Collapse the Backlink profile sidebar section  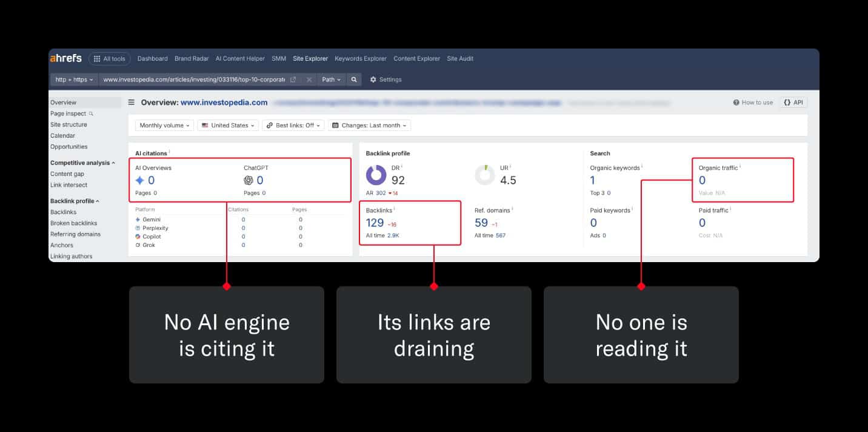[75, 201]
